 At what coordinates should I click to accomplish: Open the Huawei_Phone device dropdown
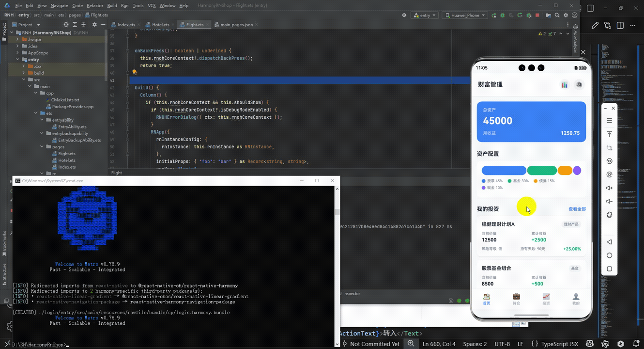tap(465, 16)
